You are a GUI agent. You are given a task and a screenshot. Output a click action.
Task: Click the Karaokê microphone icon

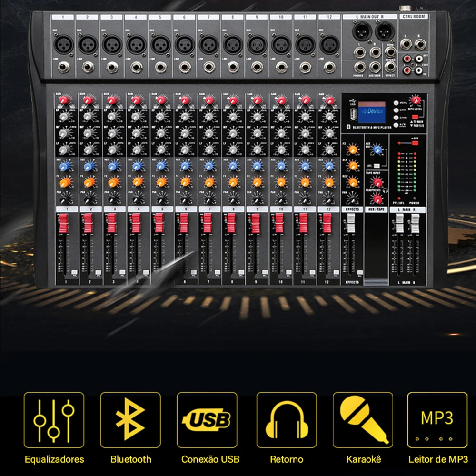(x=363, y=420)
